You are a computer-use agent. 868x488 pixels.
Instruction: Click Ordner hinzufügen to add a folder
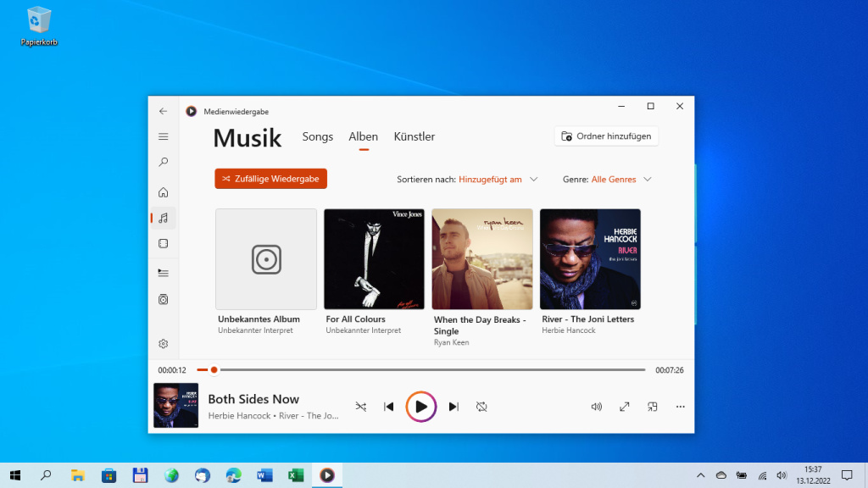point(606,136)
